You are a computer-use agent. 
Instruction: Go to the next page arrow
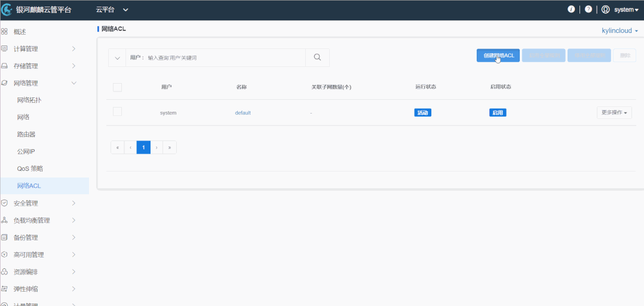(157, 147)
